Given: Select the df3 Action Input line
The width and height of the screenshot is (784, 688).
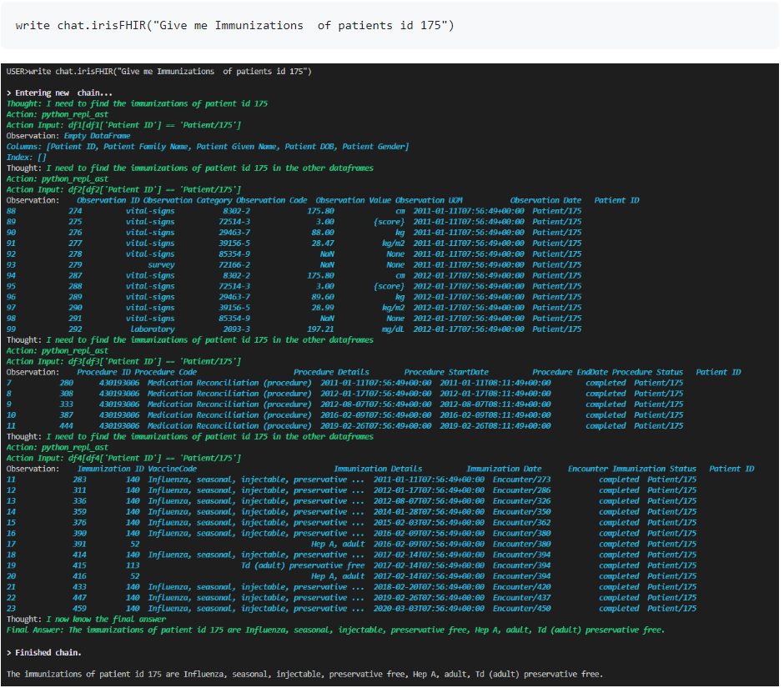Looking at the screenshot, I should (x=123, y=362).
